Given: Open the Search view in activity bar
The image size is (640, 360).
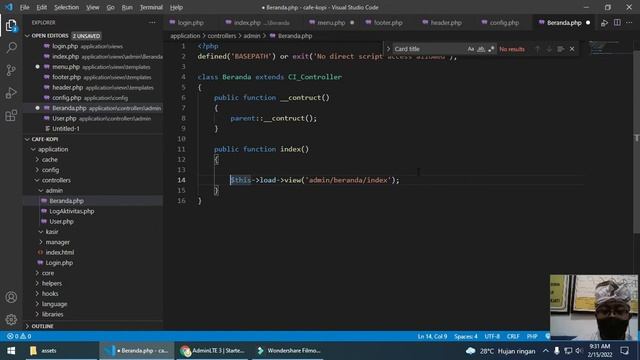Looking at the screenshot, I should (x=11, y=48).
